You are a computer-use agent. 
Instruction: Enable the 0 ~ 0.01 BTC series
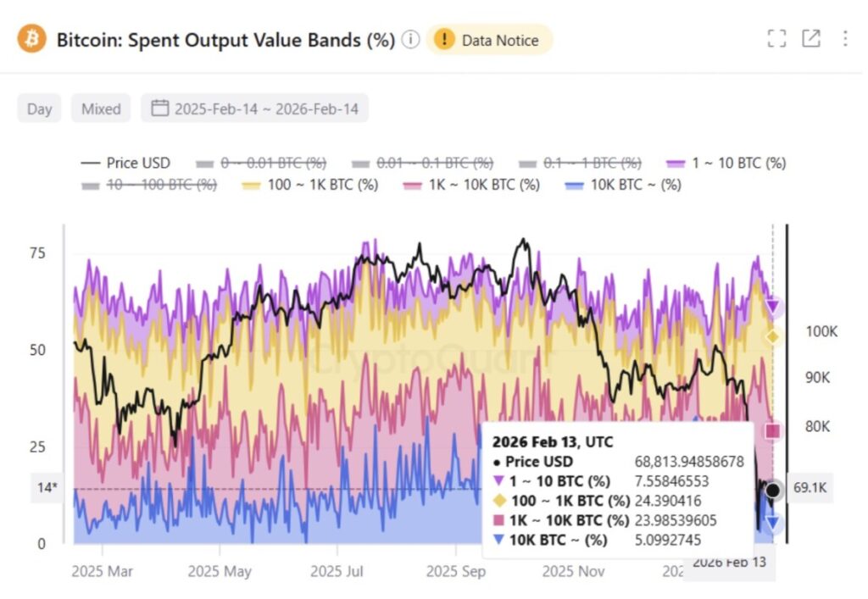[x=261, y=163]
